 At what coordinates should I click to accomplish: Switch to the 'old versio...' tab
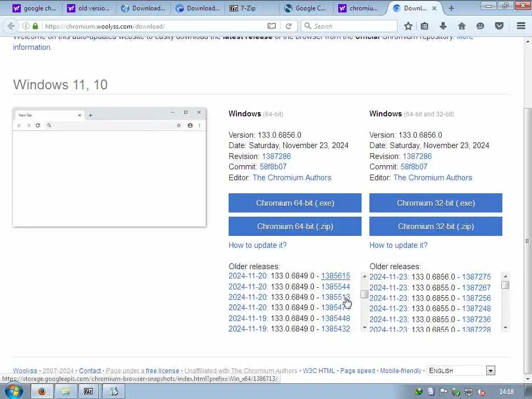[x=88, y=8]
